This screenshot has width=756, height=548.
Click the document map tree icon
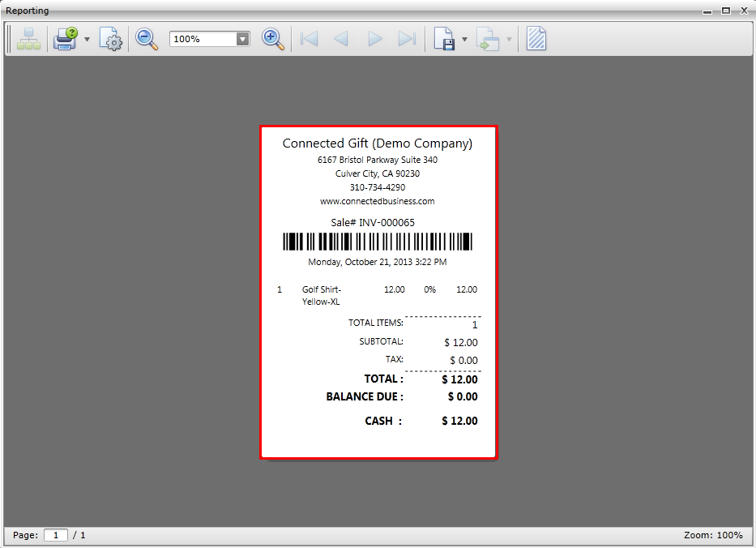(28, 39)
